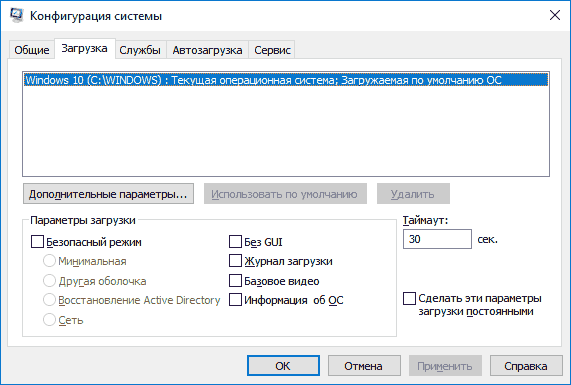Open Дополнительные параметры dialog
Viewport: 571px width, 385px height.
tap(108, 194)
